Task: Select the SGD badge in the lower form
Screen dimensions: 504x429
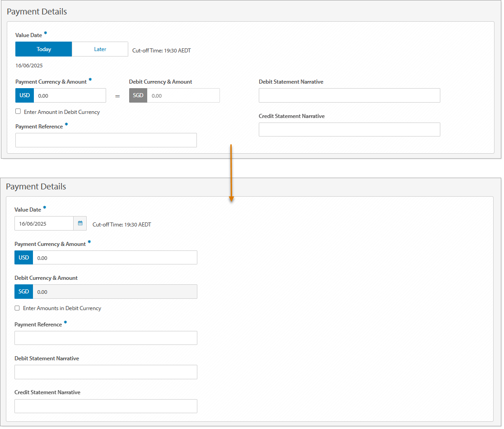Action: point(23,292)
